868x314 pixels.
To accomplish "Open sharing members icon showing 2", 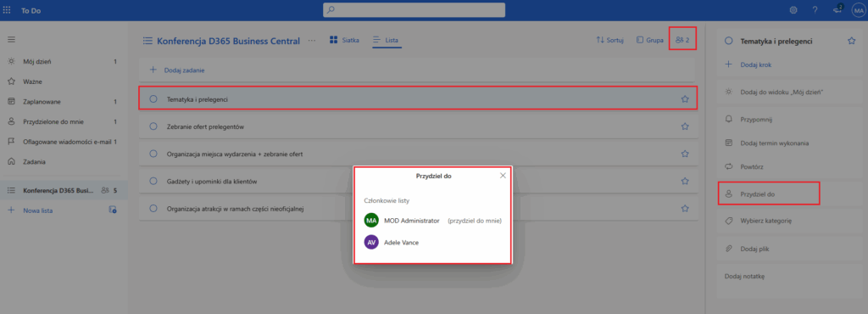I will click(682, 40).
